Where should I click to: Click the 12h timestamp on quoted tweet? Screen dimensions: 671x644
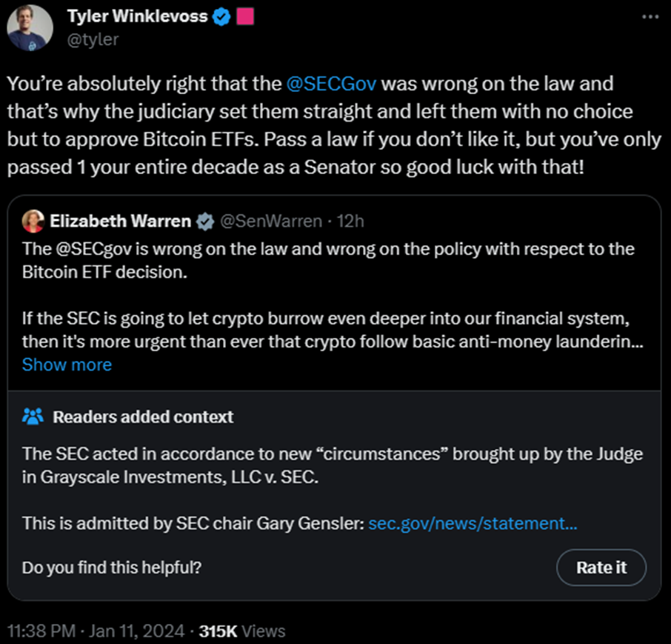pos(350,222)
